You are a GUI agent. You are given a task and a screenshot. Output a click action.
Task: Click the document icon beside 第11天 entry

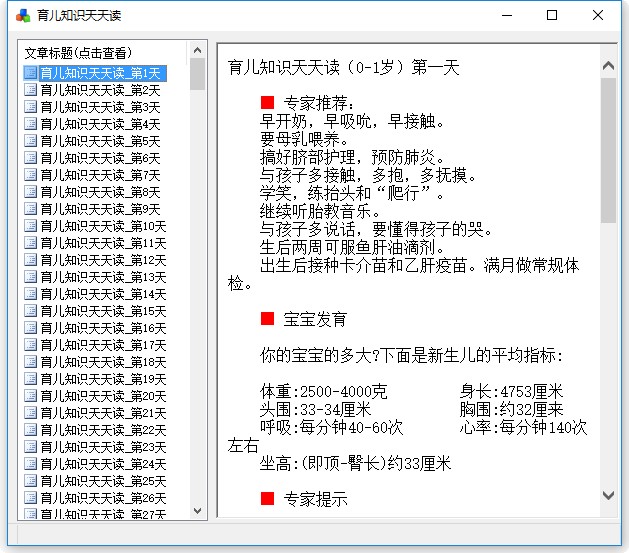(30, 243)
